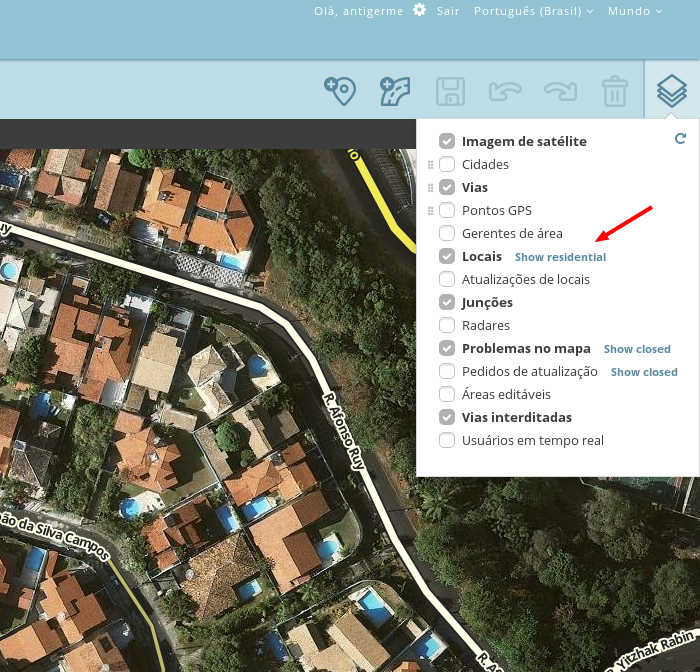Toggle the layers panel icon

[671, 91]
